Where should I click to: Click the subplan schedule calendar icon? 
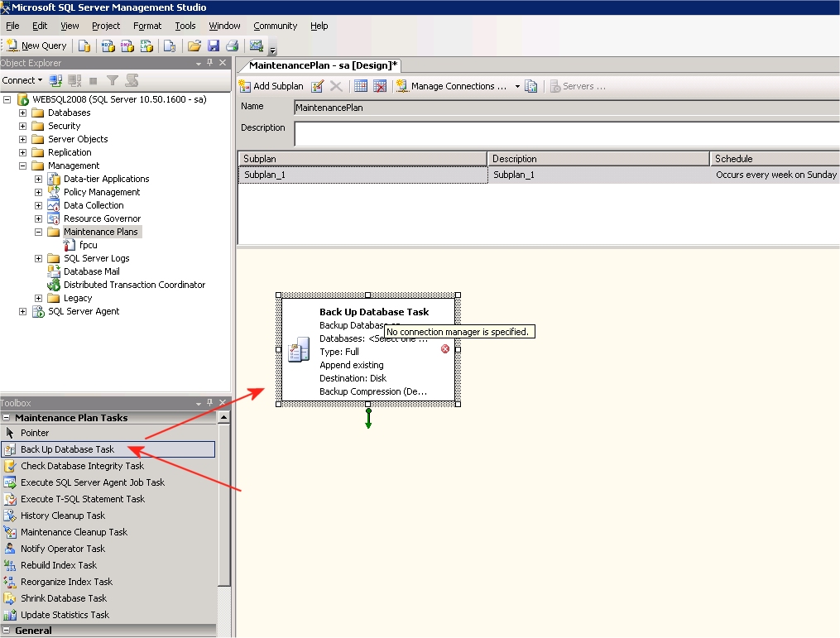[361, 86]
